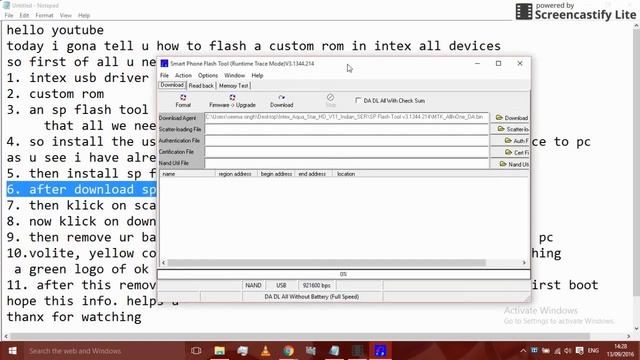
Task: Click the ENG language indicator
Action: [x=593, y=351]
